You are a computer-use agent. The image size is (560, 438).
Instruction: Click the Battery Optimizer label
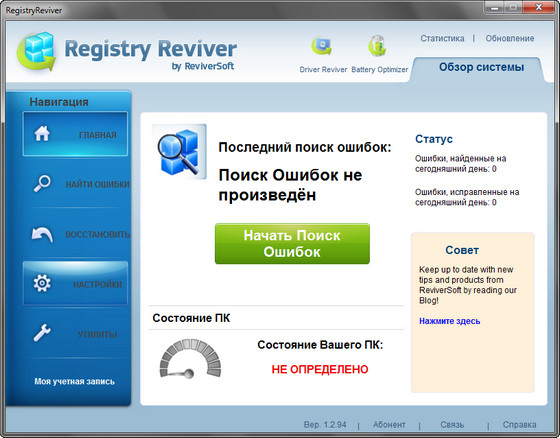[x=379, y=69]
